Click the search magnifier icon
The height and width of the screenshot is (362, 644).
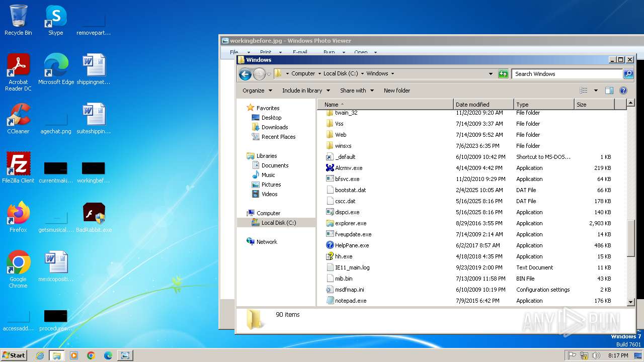click(628, 74)
